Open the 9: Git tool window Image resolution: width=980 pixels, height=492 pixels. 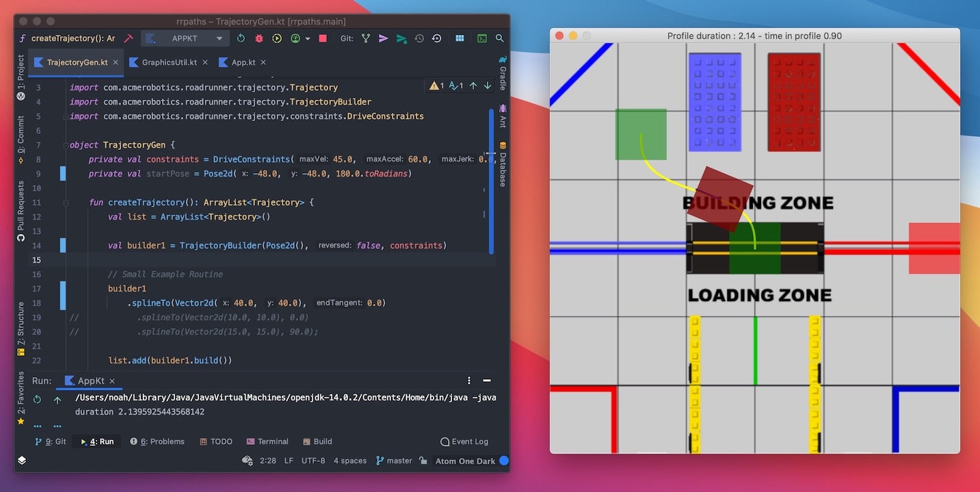[51, 441]
